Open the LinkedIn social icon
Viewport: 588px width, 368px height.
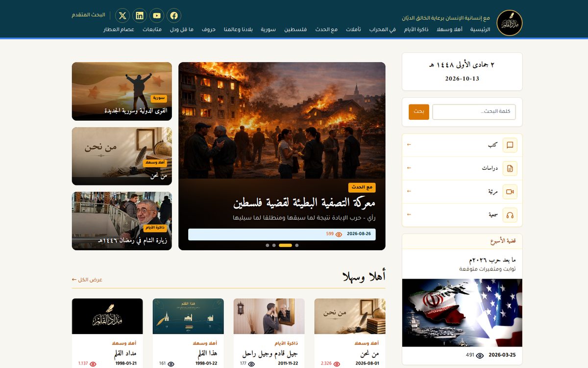140,16
